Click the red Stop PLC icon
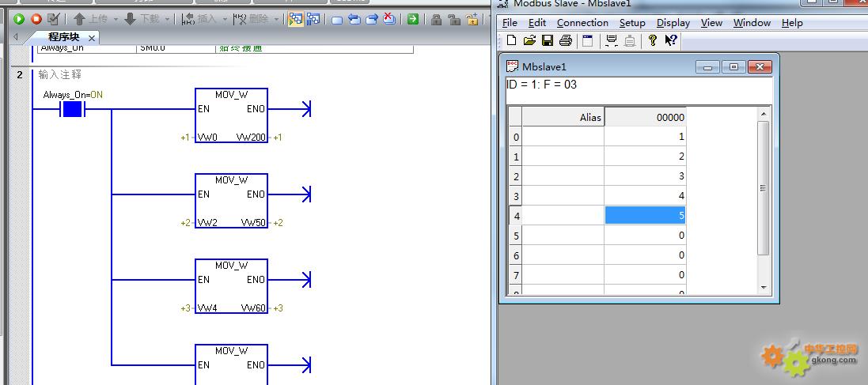Viewport: 868px width, 385px height. 36,19
